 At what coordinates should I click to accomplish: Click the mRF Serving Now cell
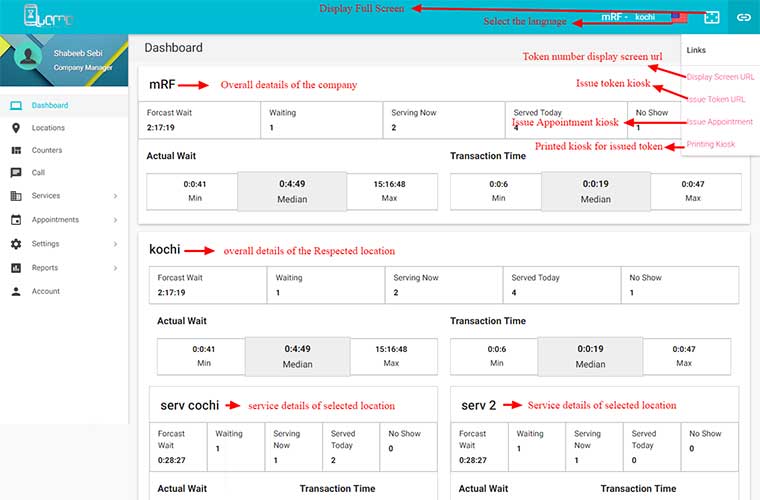[x=444, y=120]
